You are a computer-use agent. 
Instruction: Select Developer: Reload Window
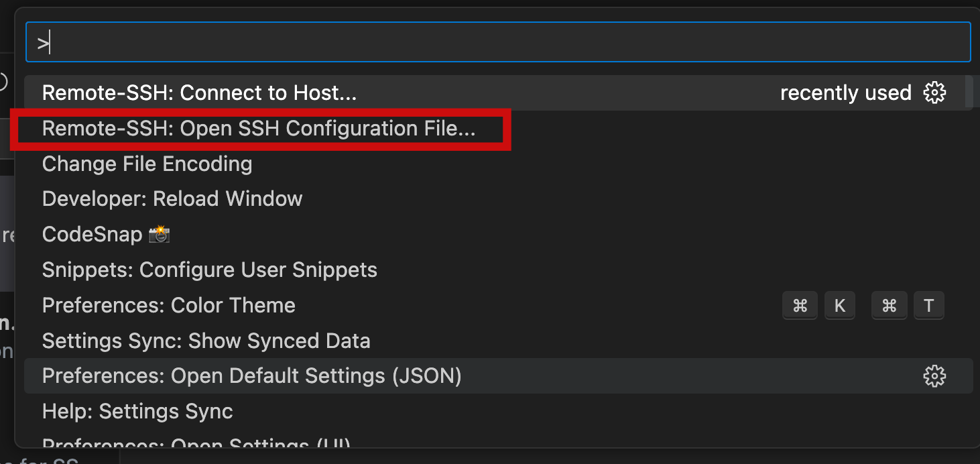click(498, 199)
